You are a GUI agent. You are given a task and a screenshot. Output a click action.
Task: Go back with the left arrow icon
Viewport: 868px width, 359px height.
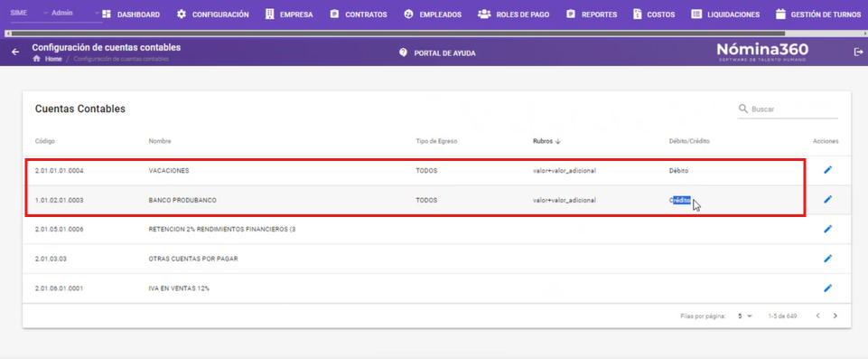pyautogui.click(x=15, y=52)
